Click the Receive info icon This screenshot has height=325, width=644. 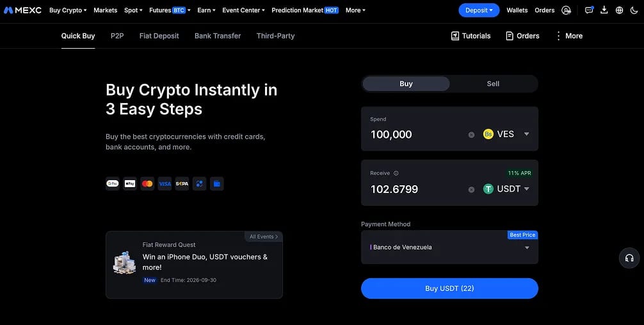[396, 173]
